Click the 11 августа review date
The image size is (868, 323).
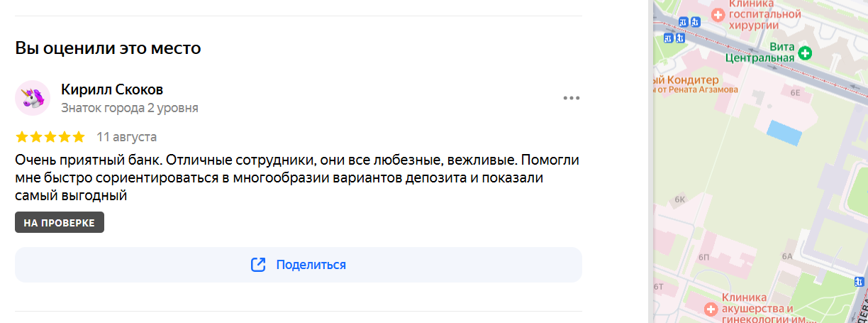pos(127,137)
